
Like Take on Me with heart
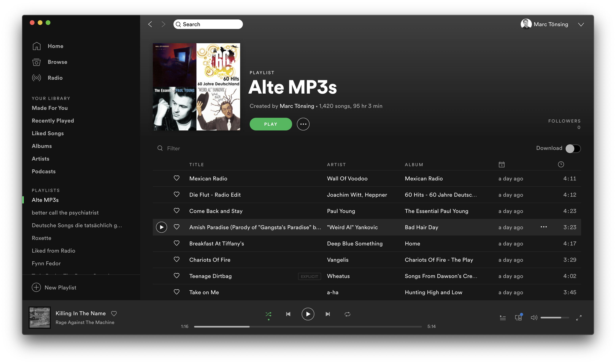tap(177, 292)
